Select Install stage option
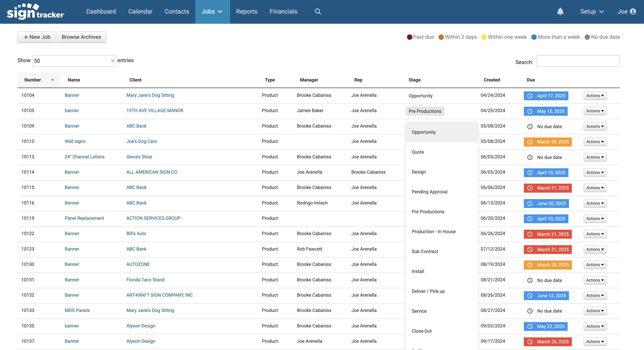The height and width of the screenshot is (350, 644). pyautogui.click(x=442, y=271)
